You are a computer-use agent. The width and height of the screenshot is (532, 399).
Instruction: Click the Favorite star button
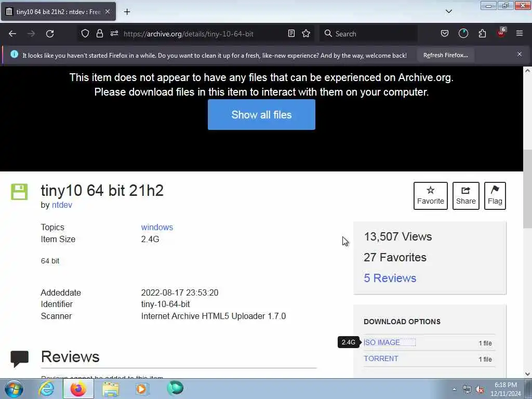(431, 196)
